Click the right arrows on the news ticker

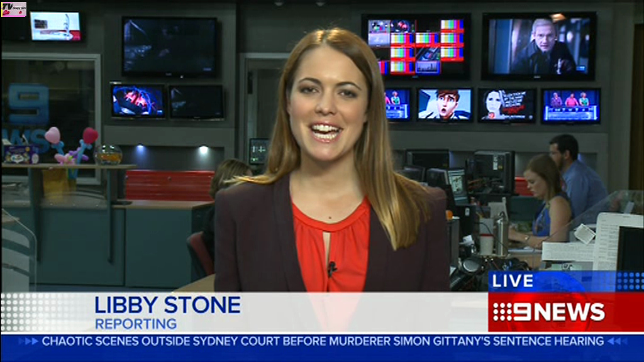(x=616, y=341)
